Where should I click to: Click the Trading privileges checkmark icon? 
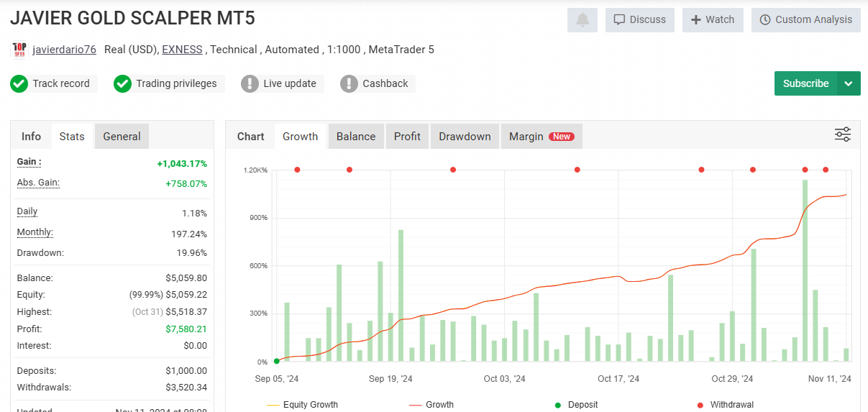122,84
